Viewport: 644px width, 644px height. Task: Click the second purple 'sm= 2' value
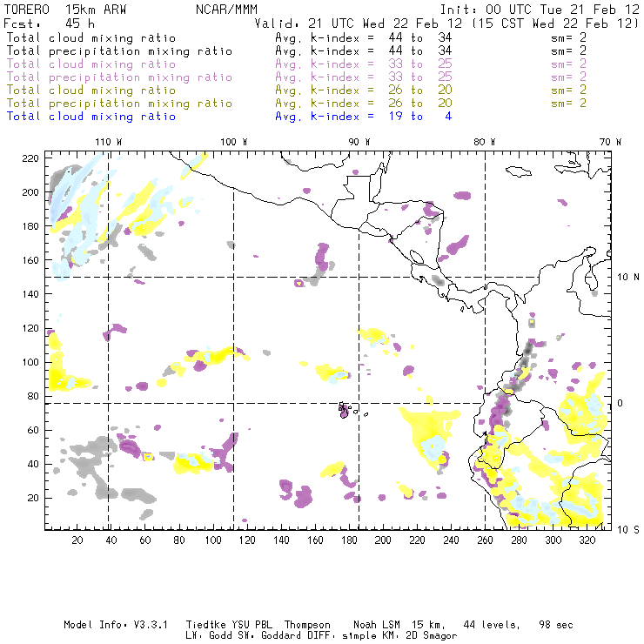click(568, 77)
